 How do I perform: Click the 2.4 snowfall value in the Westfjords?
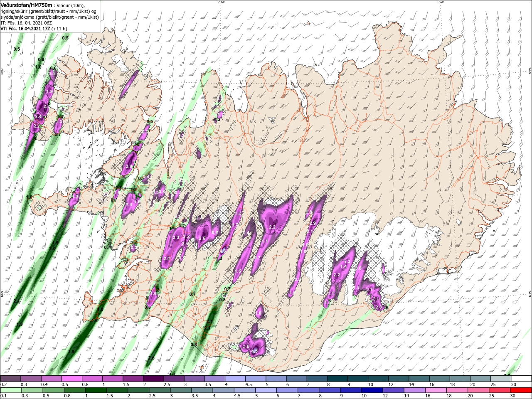(x=38, y=116)
